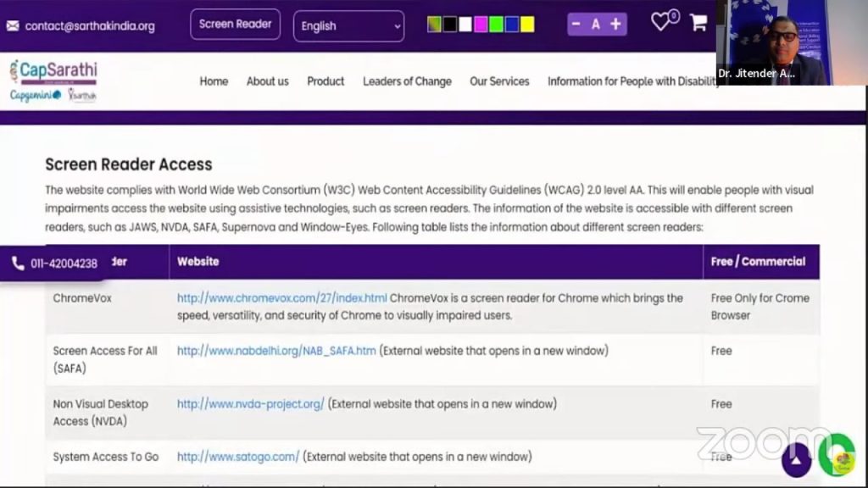This screenshot has width=868, height=488.
Task: Increase font size with the plus button
Action: click(615, 25)
